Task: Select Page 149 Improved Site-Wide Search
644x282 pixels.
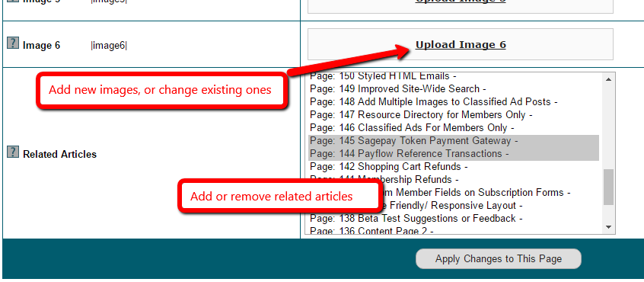Action: pyautogui.click(x=454, y=89)
